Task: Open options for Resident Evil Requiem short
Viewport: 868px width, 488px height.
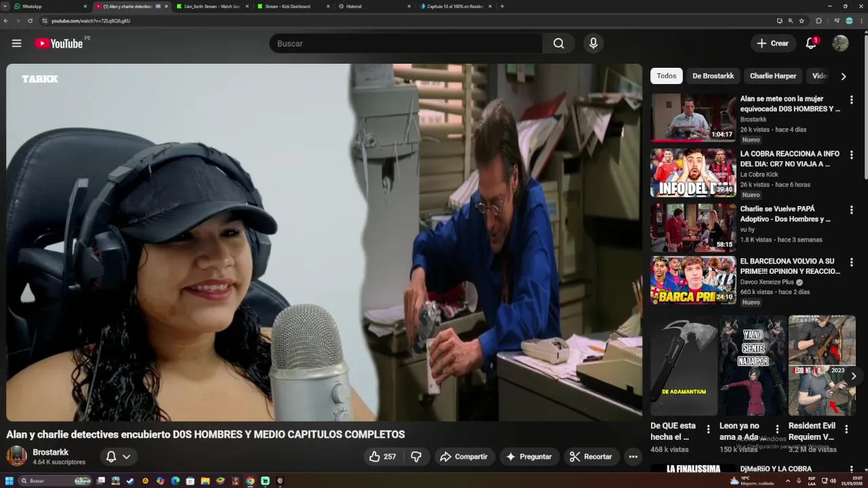Action: (x=846, y=429)
